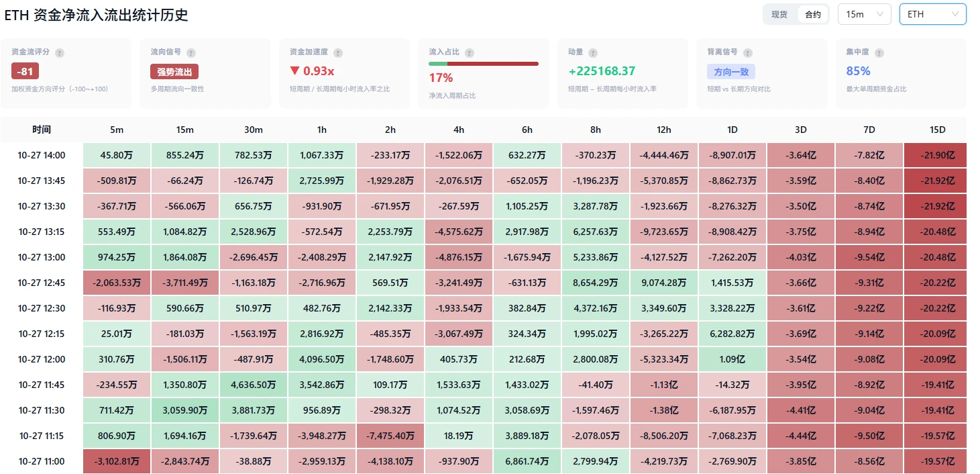The image size is (980, 474).
Task: Click the 7D column header
Action: pos(869,130)
